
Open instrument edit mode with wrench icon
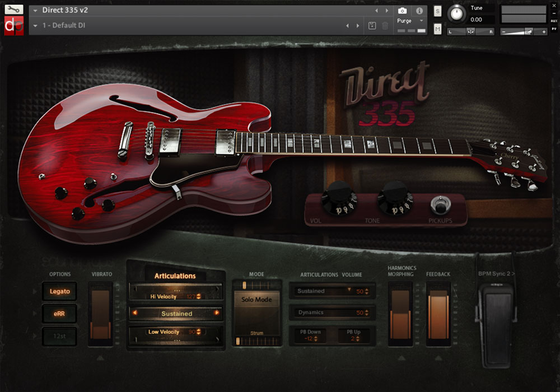point(13,9)
